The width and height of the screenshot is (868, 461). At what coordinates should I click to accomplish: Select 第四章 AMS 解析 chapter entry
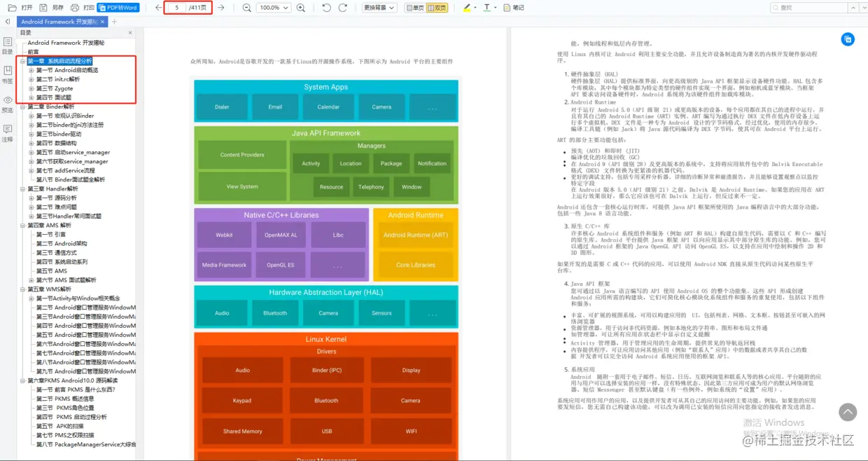click(x=49, y=225)
